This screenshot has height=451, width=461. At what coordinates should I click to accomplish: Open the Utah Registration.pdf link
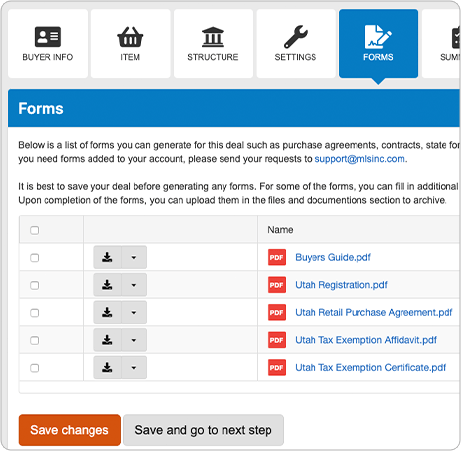(341, 285)
